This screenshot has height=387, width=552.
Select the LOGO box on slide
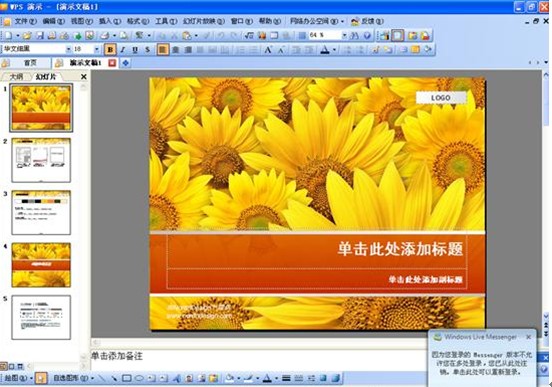(x=441, y=98)
